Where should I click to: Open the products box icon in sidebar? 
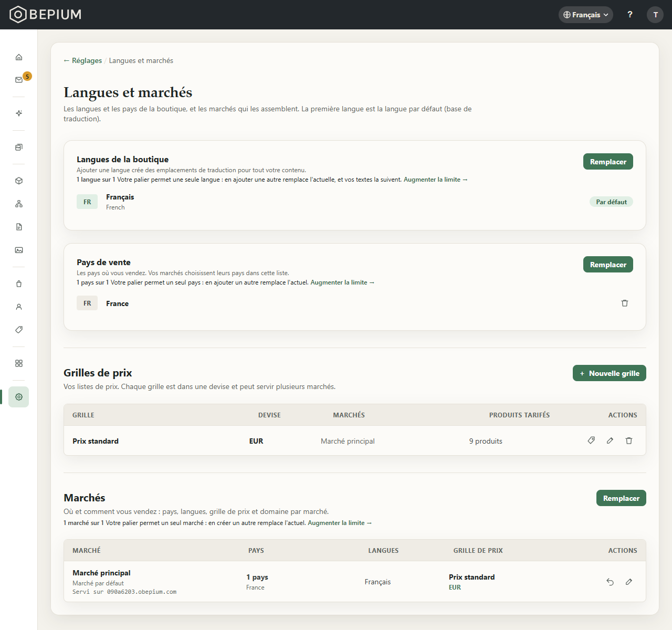(19, 181)
